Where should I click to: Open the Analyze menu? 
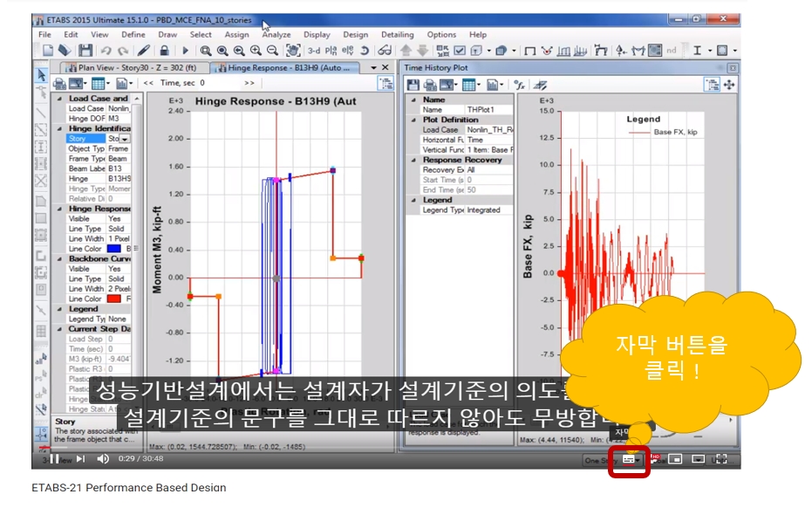[276, 35]
